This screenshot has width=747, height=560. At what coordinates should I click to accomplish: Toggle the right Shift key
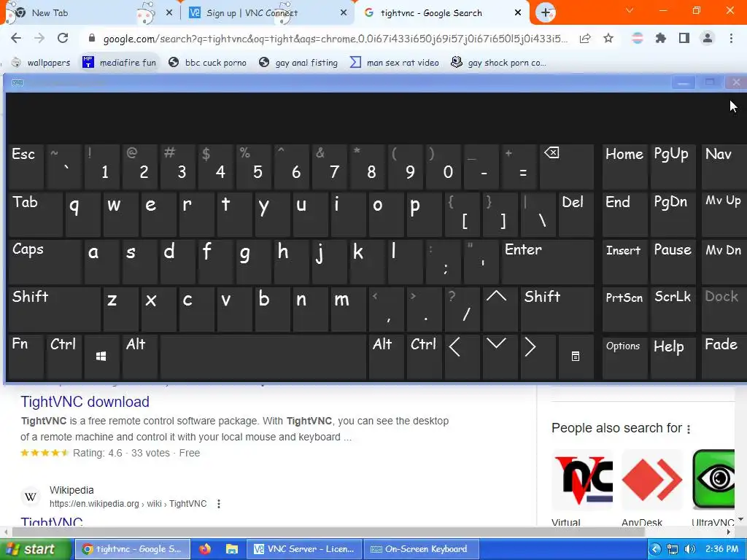point(557,309)
